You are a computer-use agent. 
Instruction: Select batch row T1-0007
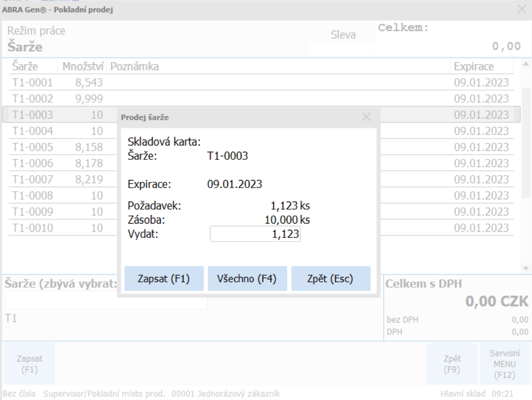33,180
